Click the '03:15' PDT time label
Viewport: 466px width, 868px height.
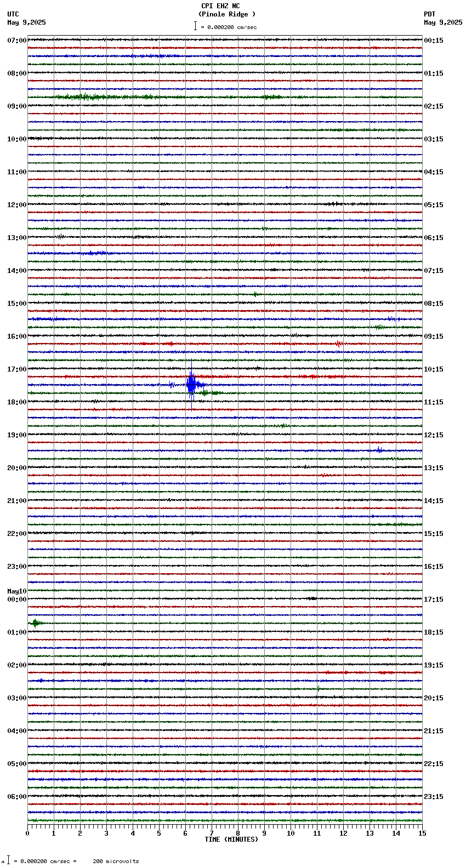[x=434, y=139]
